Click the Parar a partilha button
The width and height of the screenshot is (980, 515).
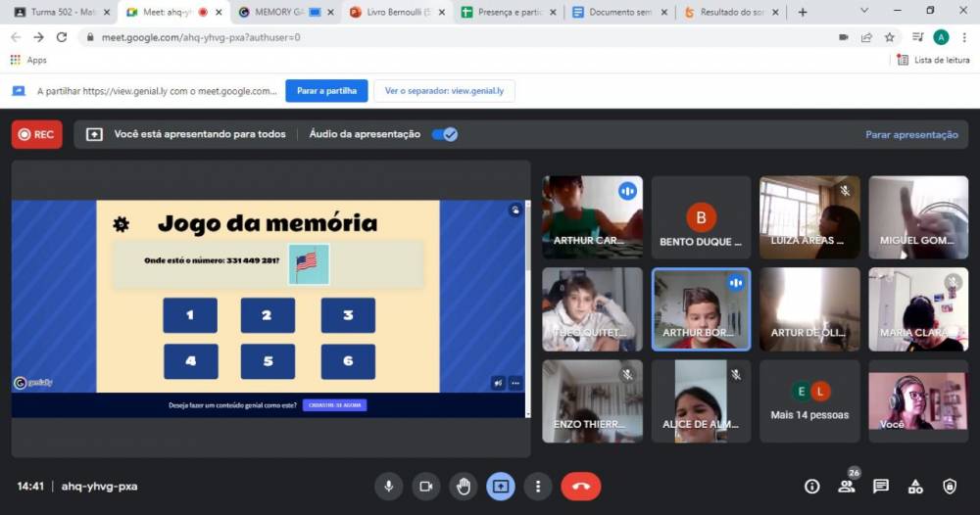pos(326,91)
